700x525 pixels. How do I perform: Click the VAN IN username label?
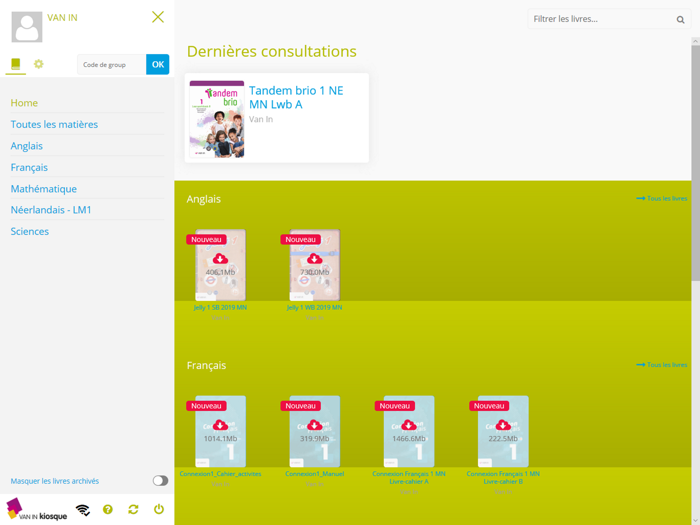(x=62, y=17)
